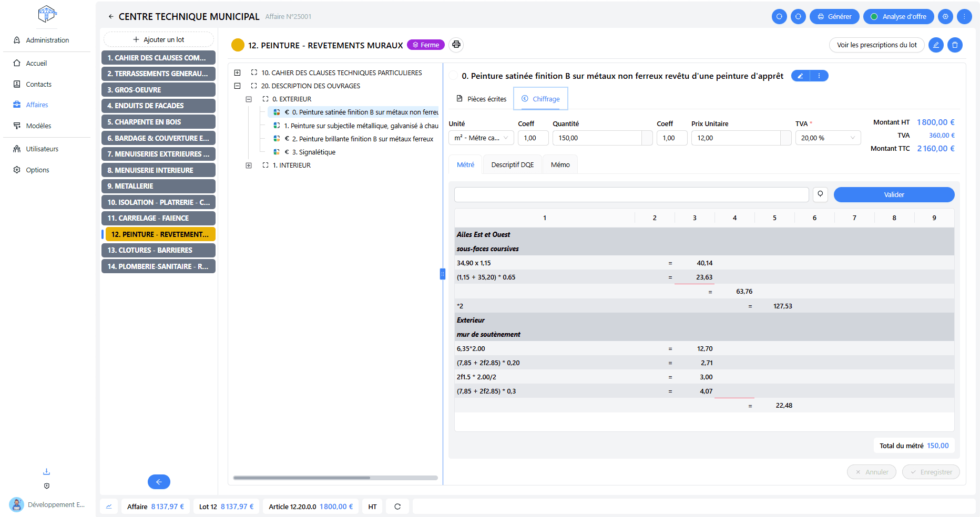Viewport: 980px width, 517px height.
Task: Click the pencil icon next to the trash icon
Action: click(936, 45)
